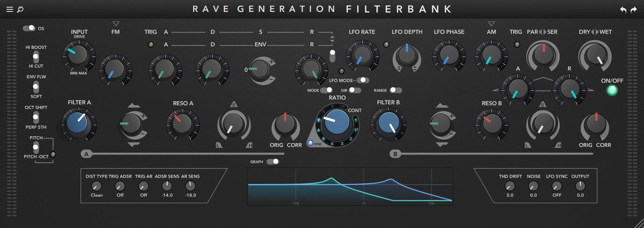Screen dimensions: 644x228
Task: Click the SYNC button on ratio dial
Action: [x=310, y=143]
